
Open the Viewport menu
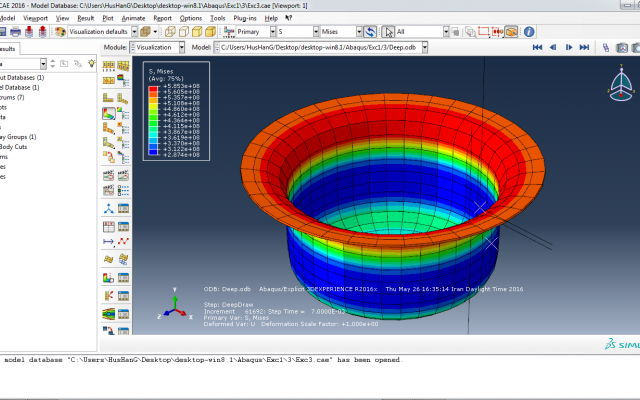35,18
